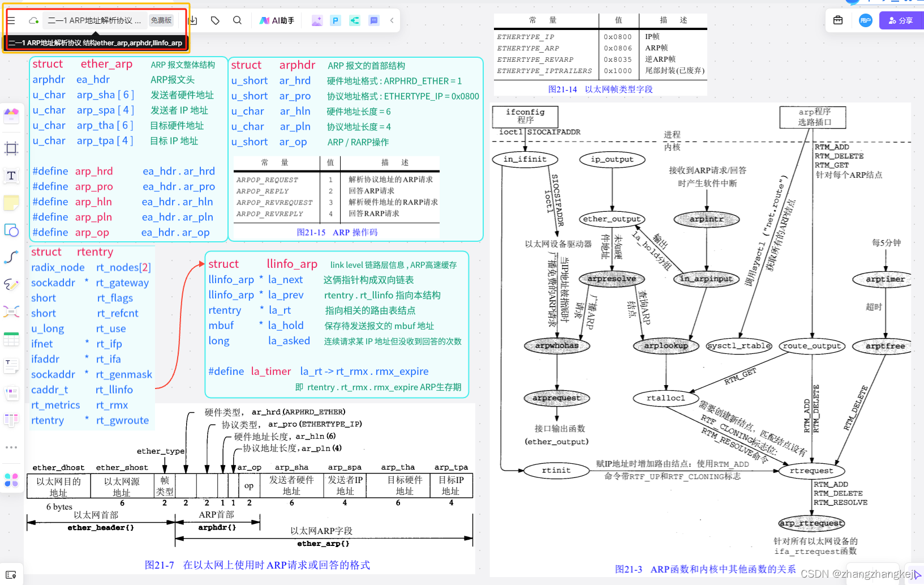Click the ifconfig 程序 box in diagram

[x=525, y=117]
